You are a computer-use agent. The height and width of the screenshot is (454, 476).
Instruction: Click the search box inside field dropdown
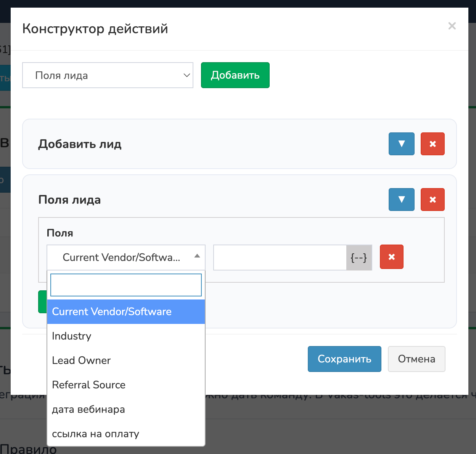126,285
